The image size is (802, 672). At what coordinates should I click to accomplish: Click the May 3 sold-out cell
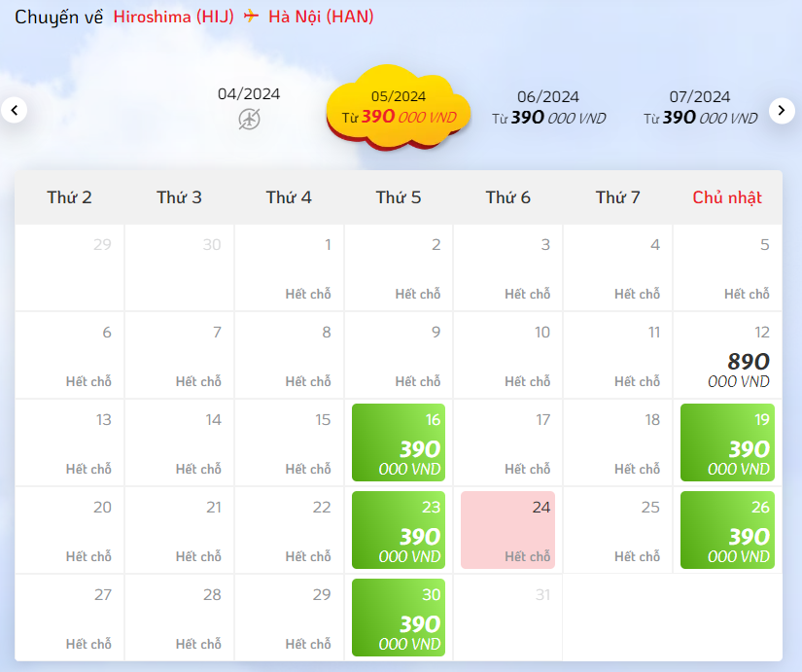[x=507, y=267]
